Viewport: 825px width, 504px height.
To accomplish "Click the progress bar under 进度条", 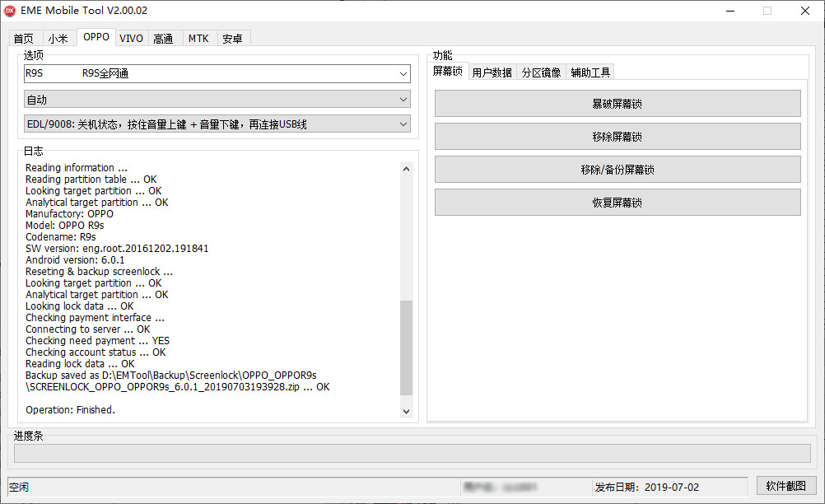I will [412, 454].
